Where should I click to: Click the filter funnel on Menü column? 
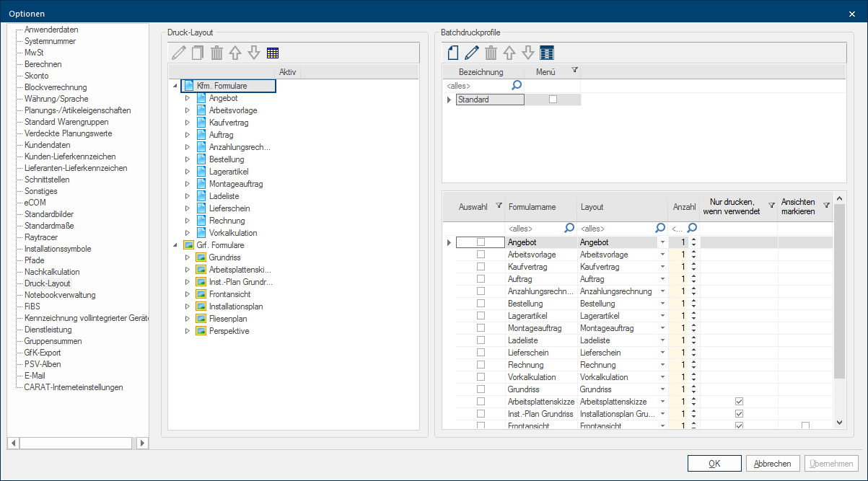[x=574, y=71]
